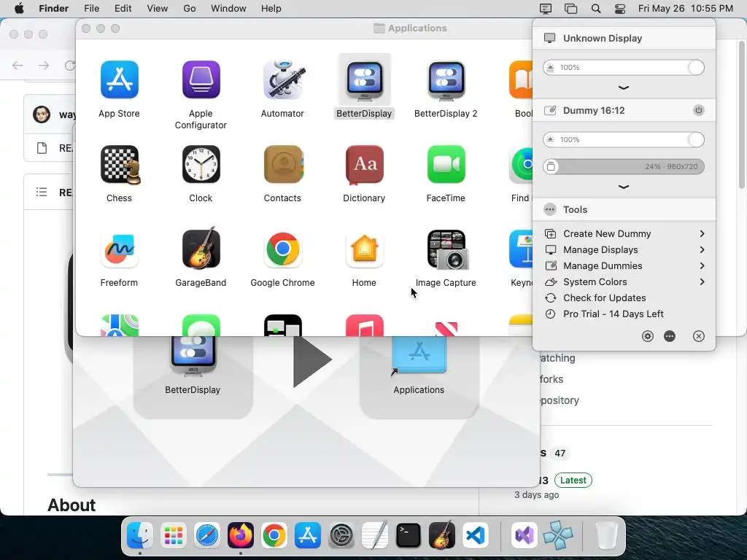Open Freeform app icon
The width and height of the screenshot is (747, 560).
click(x=119, y=249)
